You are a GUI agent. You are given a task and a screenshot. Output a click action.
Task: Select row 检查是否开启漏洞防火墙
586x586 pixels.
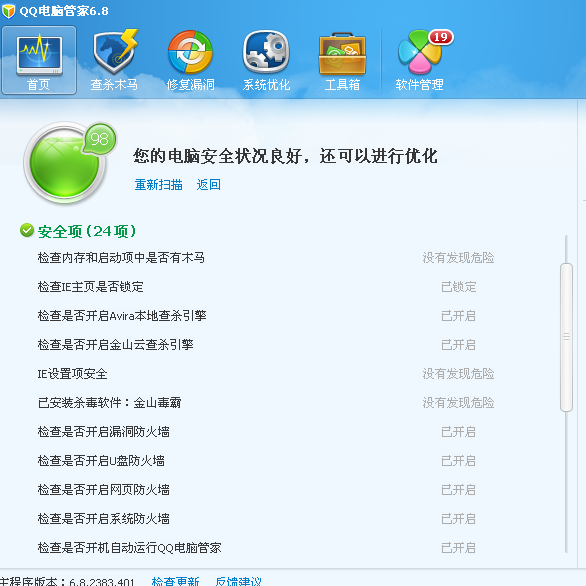point(266,432)
